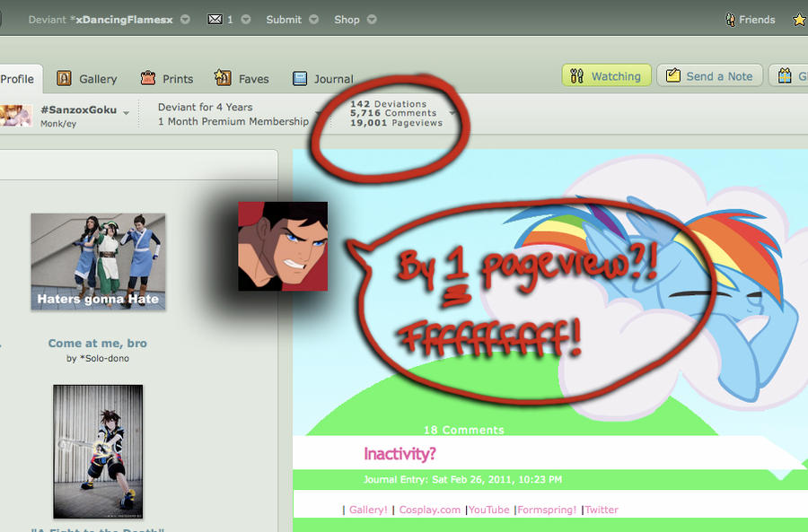The height and width of the screenshot is (532, 808).
Task: Open the Gallery tab icon
Action: 64,78
